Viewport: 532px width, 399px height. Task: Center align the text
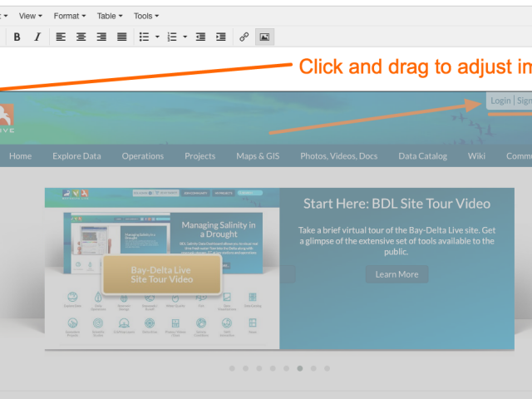point(81,37)
